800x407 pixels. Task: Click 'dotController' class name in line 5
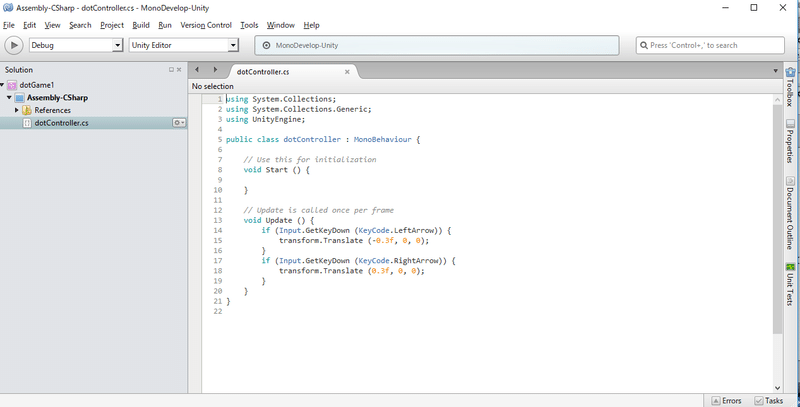(x=312, y=139)
